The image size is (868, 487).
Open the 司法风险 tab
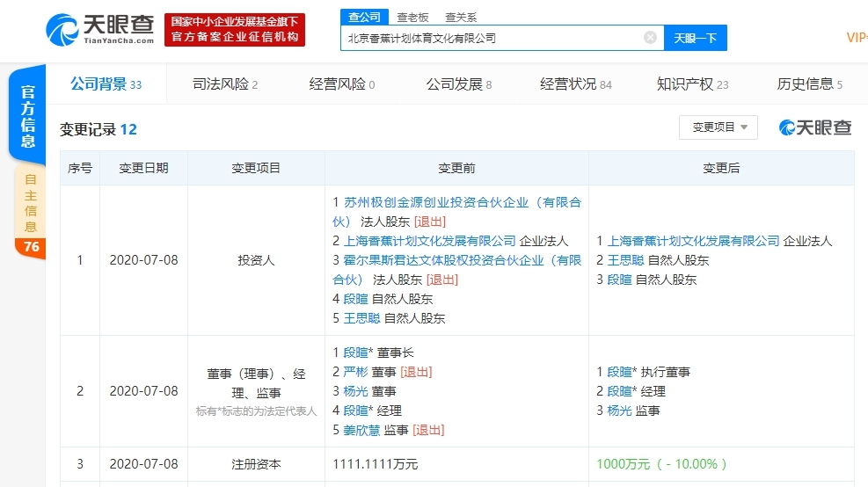pos(224,84)
